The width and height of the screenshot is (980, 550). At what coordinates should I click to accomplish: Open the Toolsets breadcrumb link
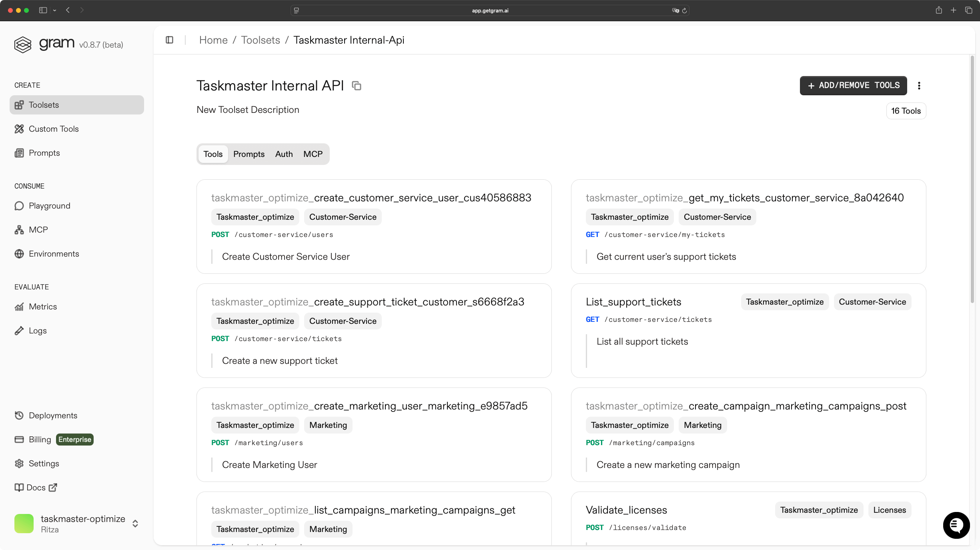pos(260,40)
